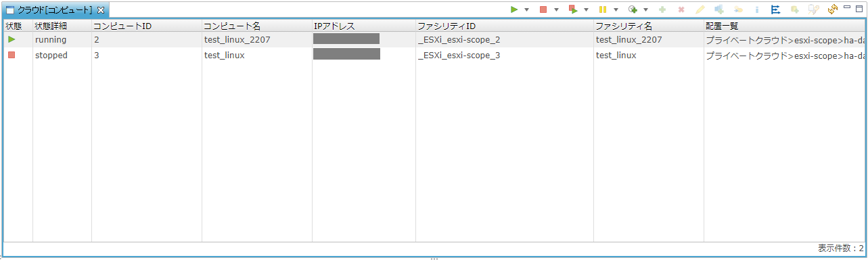Sort by the 状態詳細 column header

tap(62, 26)
